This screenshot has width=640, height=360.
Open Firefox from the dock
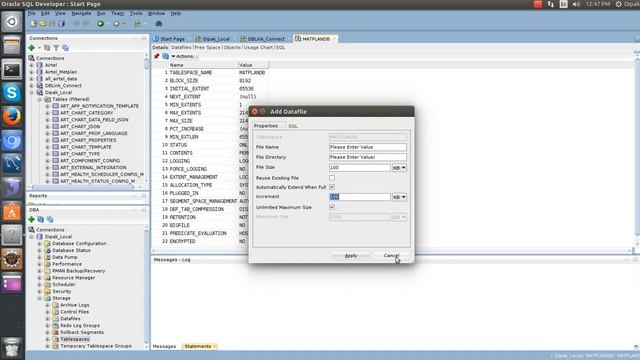pos(11,117)
